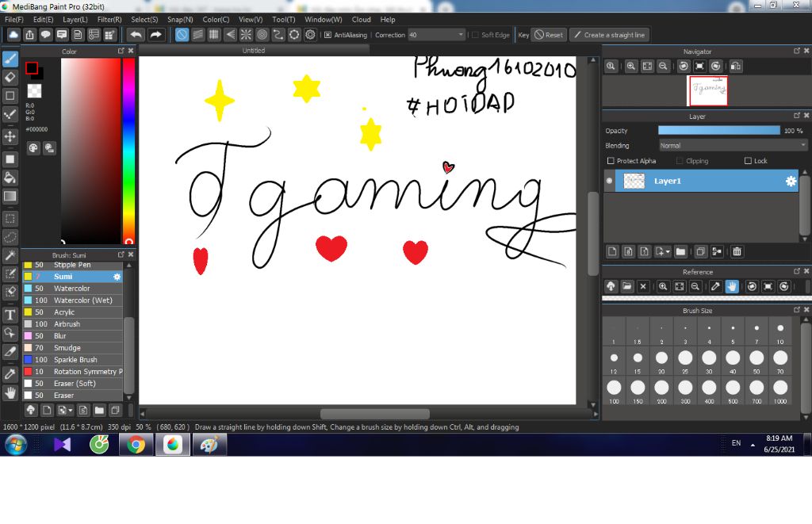Viewport: 812px width, 524px height.
Task: Open the Filter menu
Action: click(x=109, y=20)
